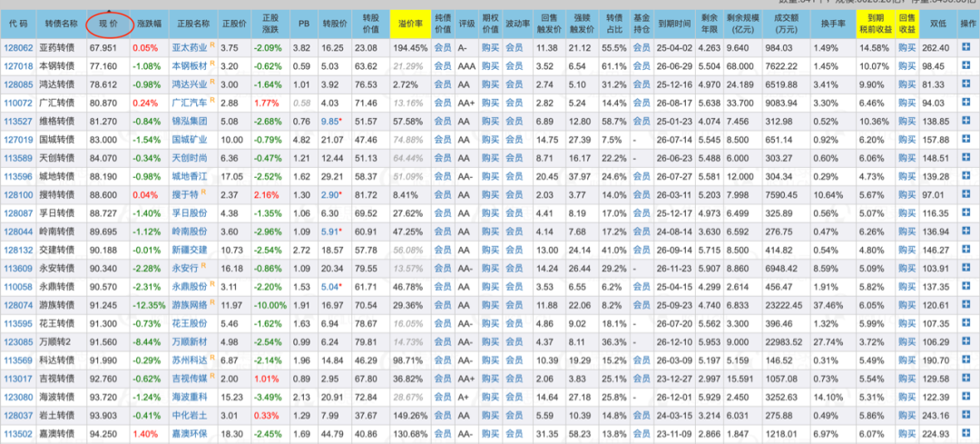Viewport: 980px width, 444px height.
Task: Click the 2.90 conversion price in 搜特转债 row
Action: (x=330, y=195)
